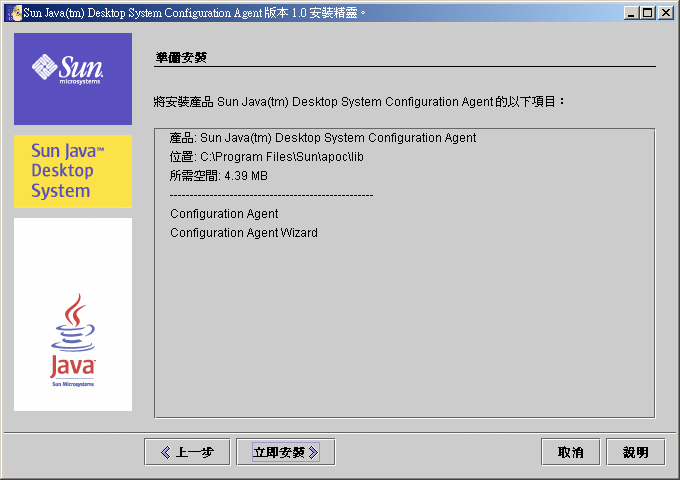Go back with the 上一步 button
This screenshot has width=680, height=480.
click(x=187, y=452)
